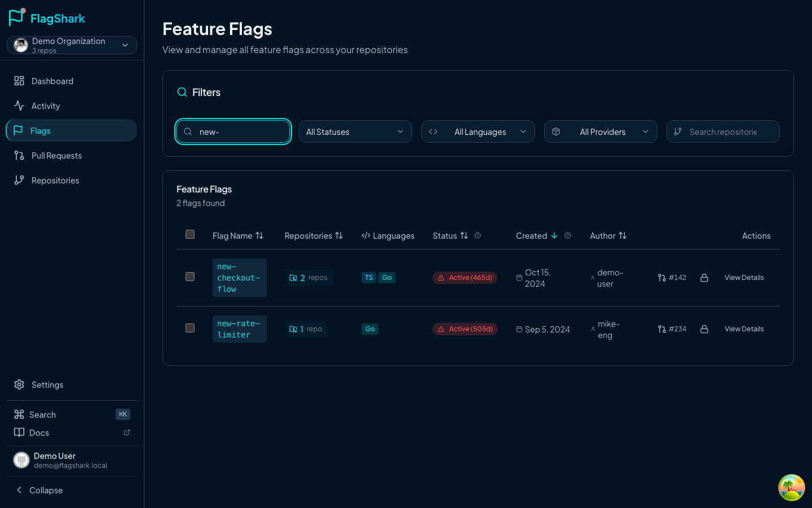This screenshot has height=508, width=812.
Task: Click the lock icon for new-checkout-flow
Action: 704,278
